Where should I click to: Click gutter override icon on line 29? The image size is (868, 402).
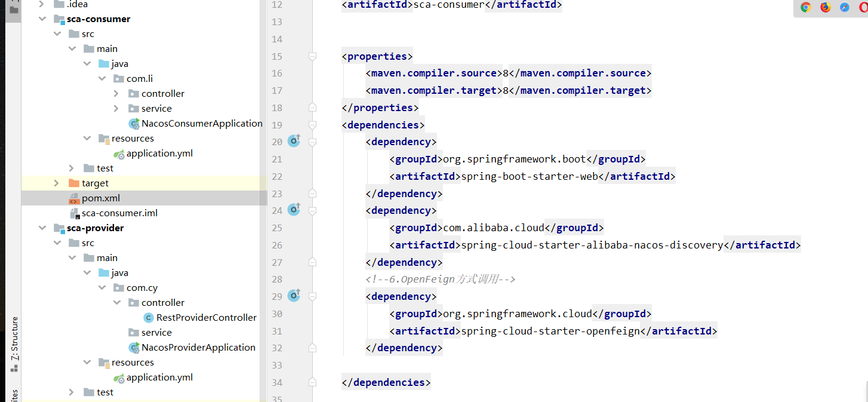(x=294, y=296)
